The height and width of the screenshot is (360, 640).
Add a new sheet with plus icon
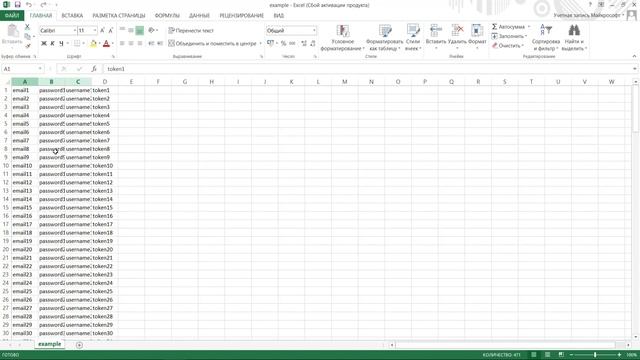(79, 345)
